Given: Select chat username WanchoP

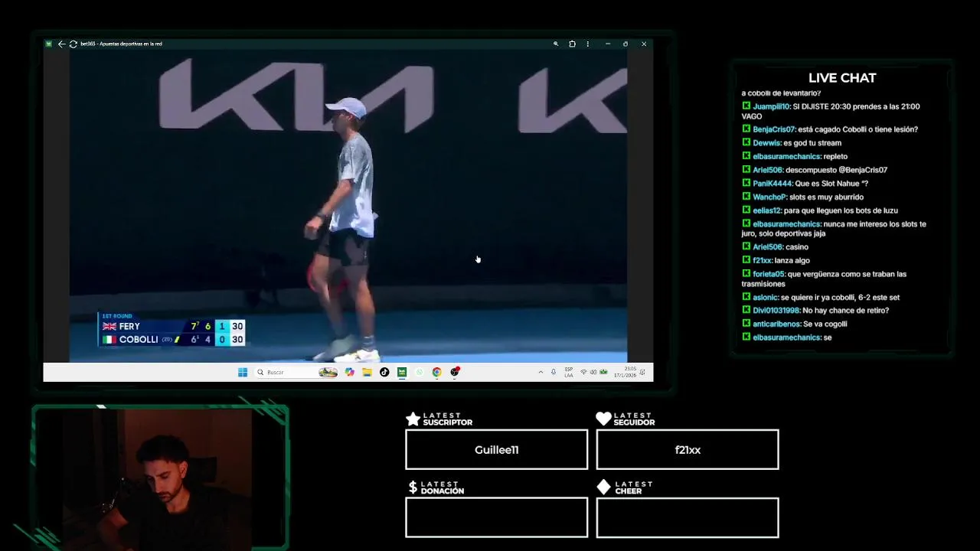Looking at the screenshot, I should point(769,197).
